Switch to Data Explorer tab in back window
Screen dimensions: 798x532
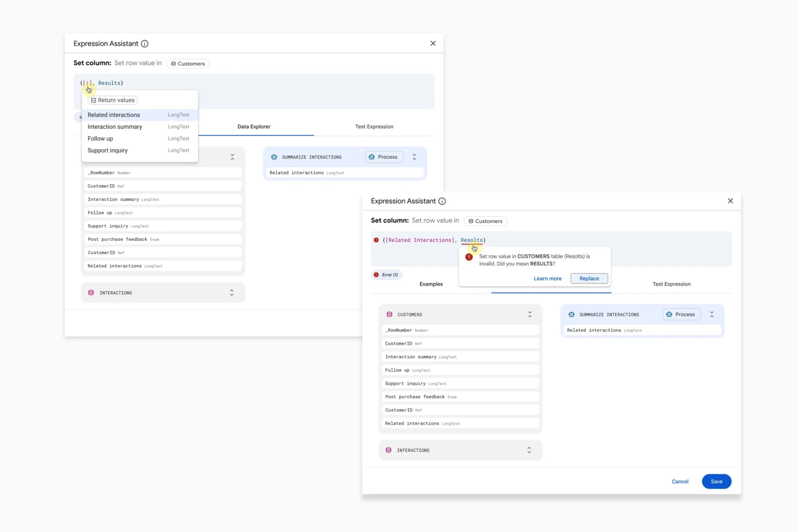point(254,127)
